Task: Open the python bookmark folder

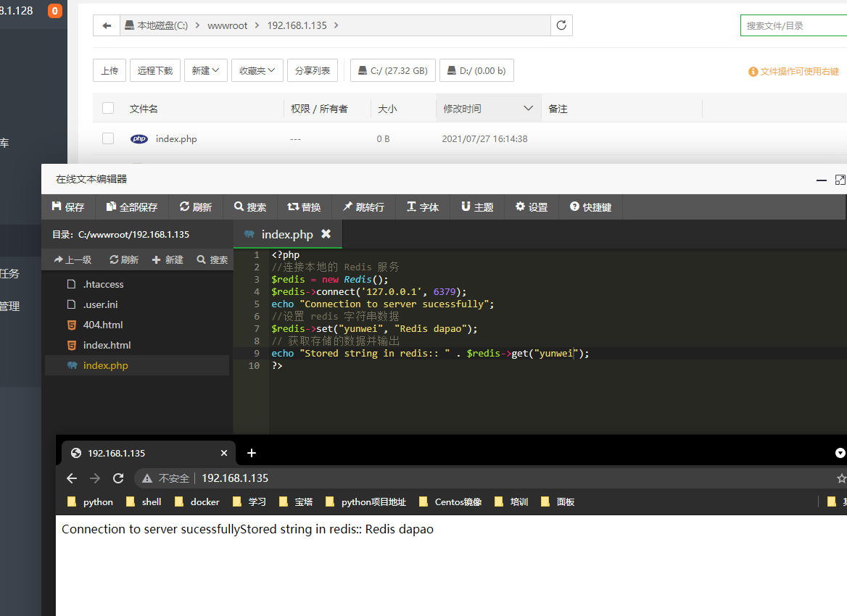Action: pos(90,501)
